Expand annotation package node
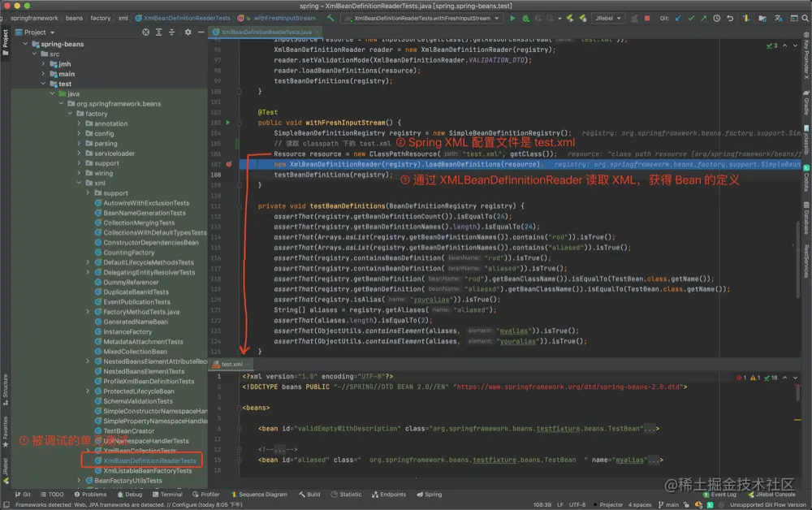812x510 pixels. pos(79,123)
